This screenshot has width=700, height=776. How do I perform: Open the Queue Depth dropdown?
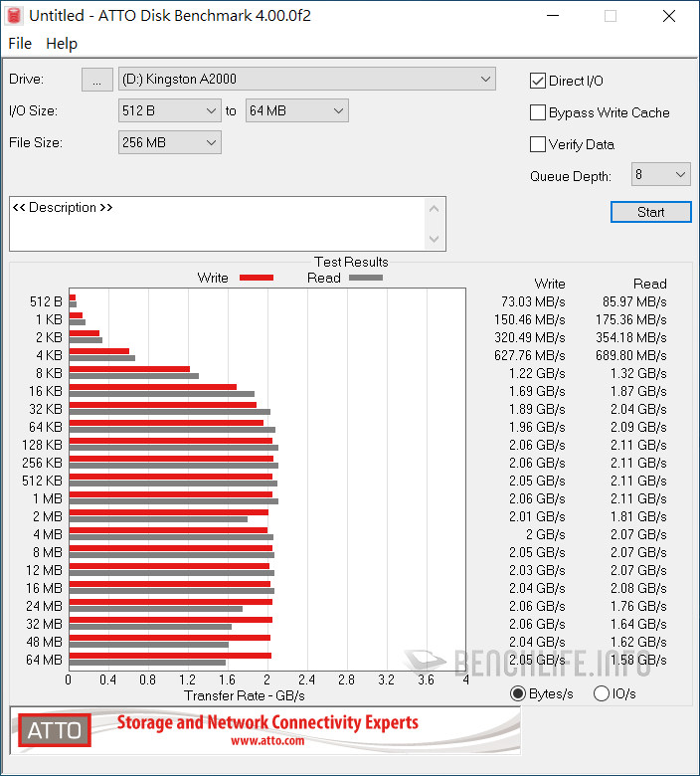[660, 174]
